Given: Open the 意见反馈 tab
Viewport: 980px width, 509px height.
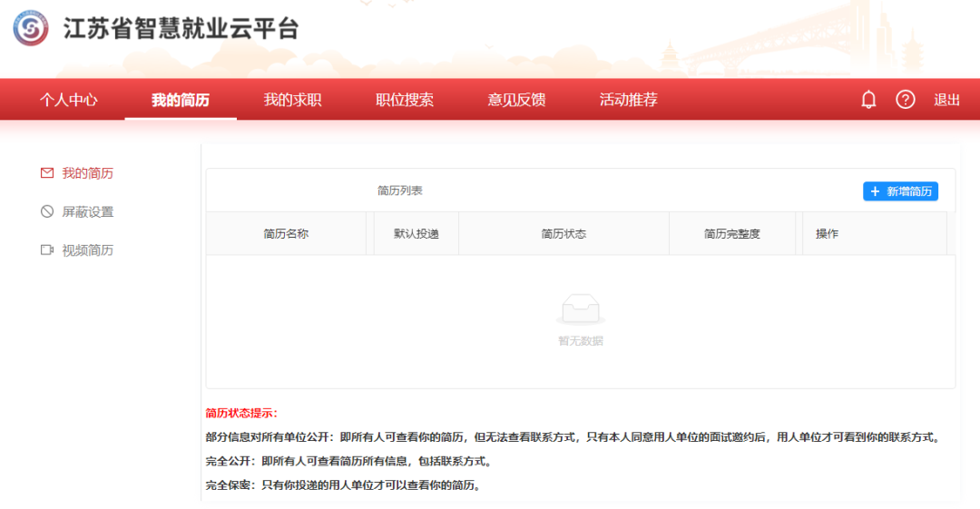Looking at the screenshot, I should coord(516,100).
